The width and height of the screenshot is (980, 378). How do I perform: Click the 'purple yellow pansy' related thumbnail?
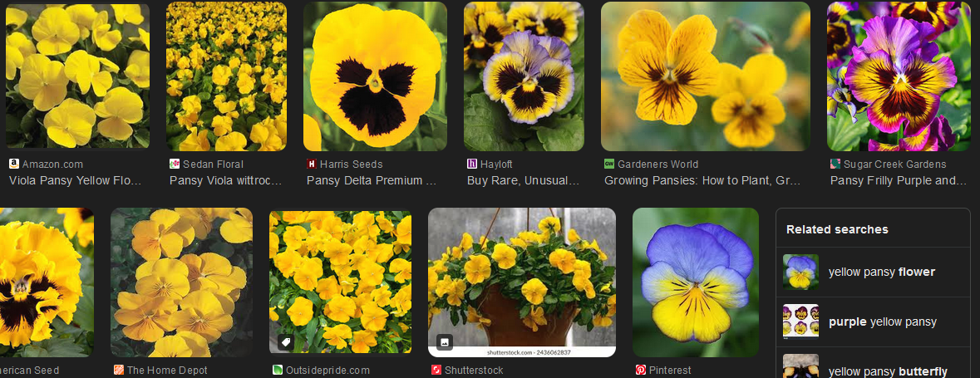coord(800,322)
